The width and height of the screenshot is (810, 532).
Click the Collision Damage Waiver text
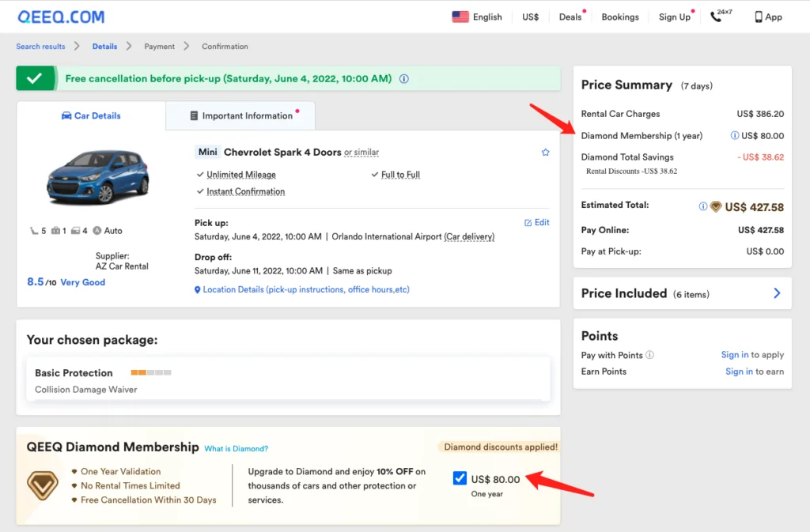(x=85, y=390)
